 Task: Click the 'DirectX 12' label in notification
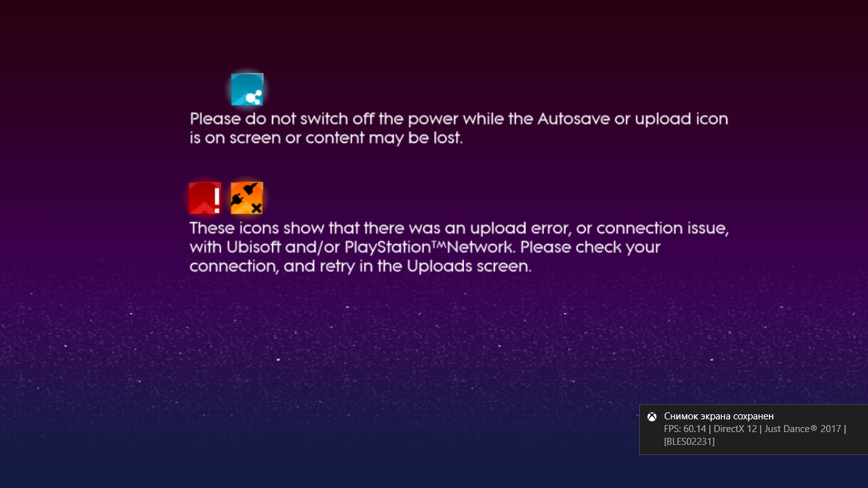pos(735,429)
